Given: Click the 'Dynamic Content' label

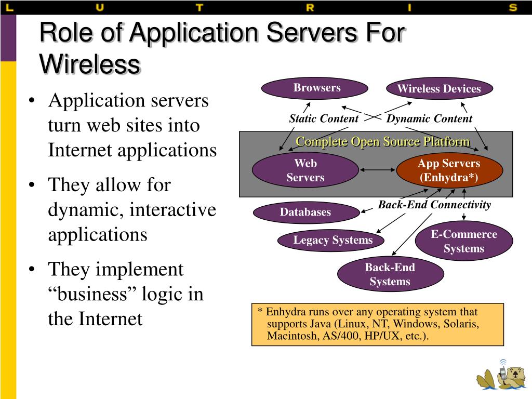Looking at the screenshot, I should (429, 118).
